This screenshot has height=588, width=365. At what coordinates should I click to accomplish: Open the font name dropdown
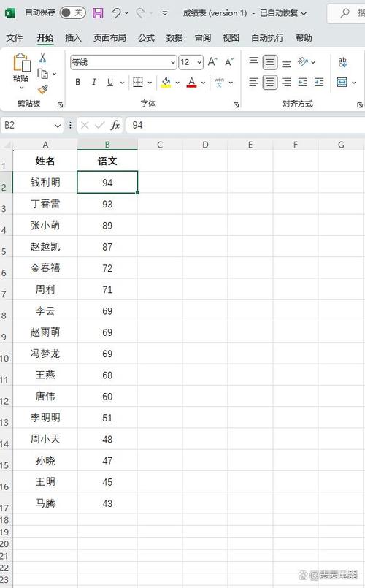(173, 62)
